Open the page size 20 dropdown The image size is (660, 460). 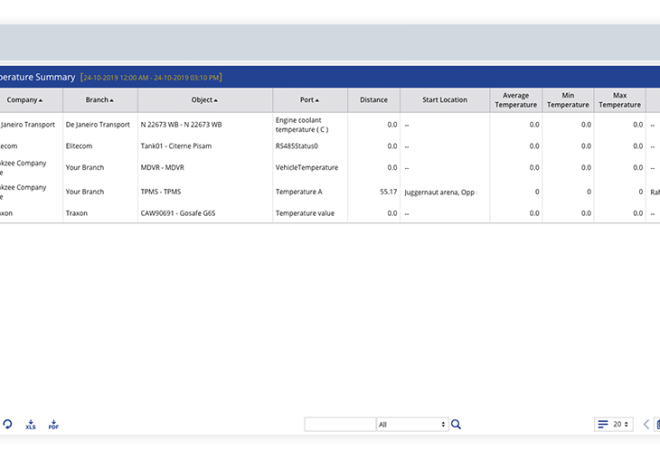pos(620,425)
